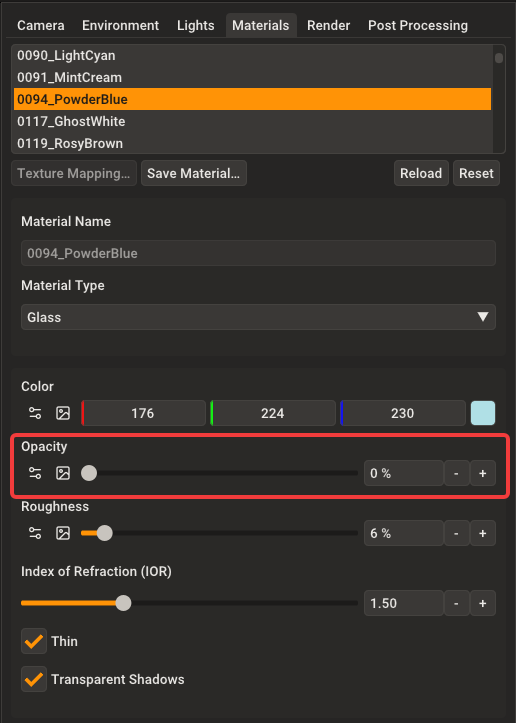Viewport: 516px width, 723px height.
Task: Click the materials list scrollbar thumb
Action: point(498,58)
